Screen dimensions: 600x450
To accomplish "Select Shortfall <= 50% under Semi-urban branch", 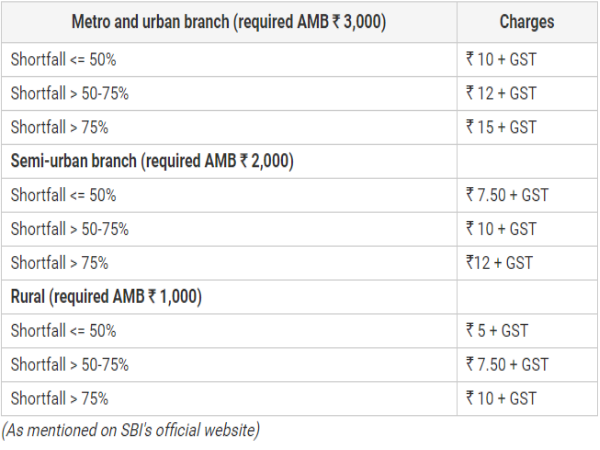I will coord(64,195).
